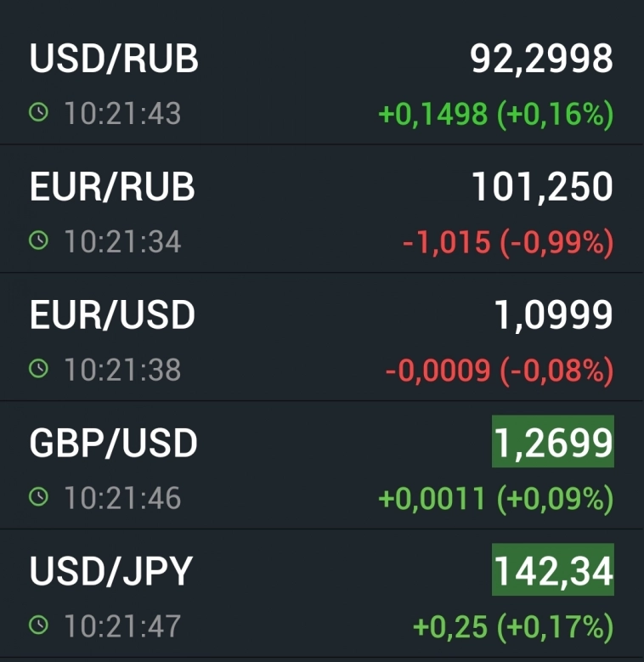Click the clock icon beside 10:21:46
This screenshot has height=662, width=644.
38,497
